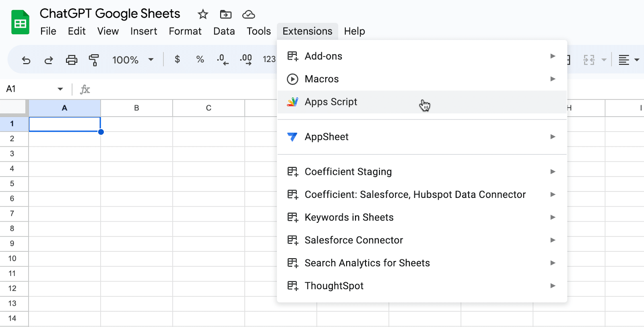644x327 pixels.
Task: Open the Insert menu
Action: click(x=144, y=31)
